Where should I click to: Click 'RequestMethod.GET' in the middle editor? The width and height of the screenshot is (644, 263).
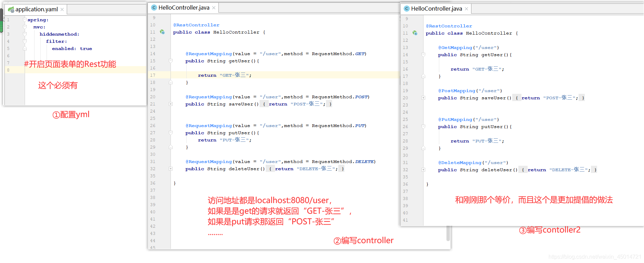pyautogui.click(x=338, y=54)
